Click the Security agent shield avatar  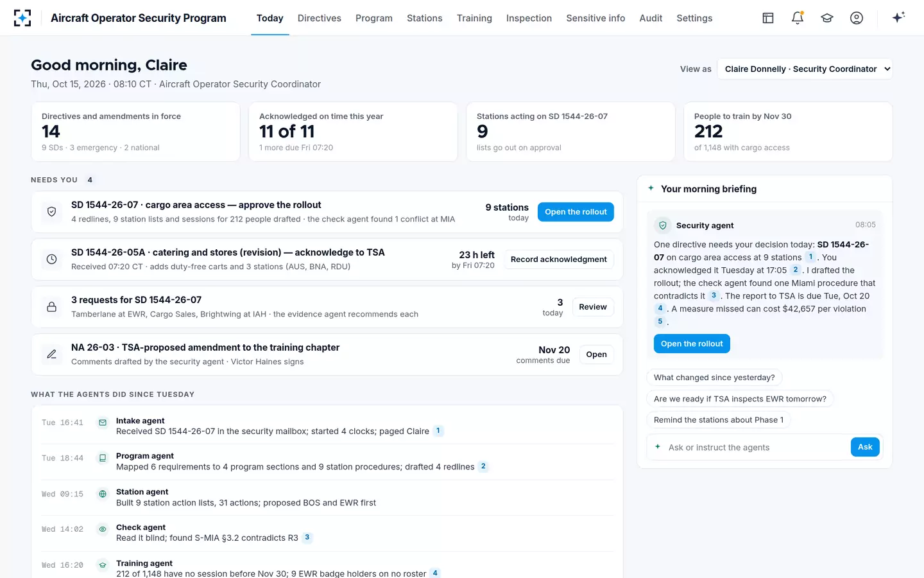coord(663,225)
